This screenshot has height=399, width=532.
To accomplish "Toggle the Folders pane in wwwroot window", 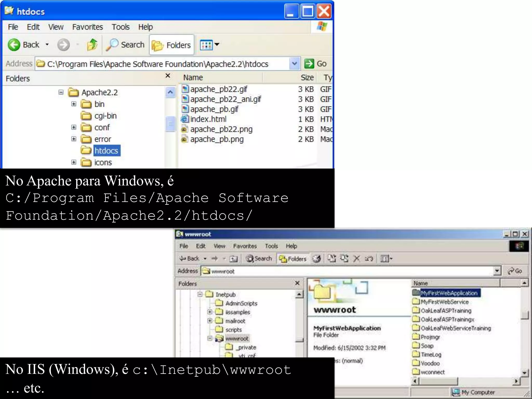I will [293, 259].
